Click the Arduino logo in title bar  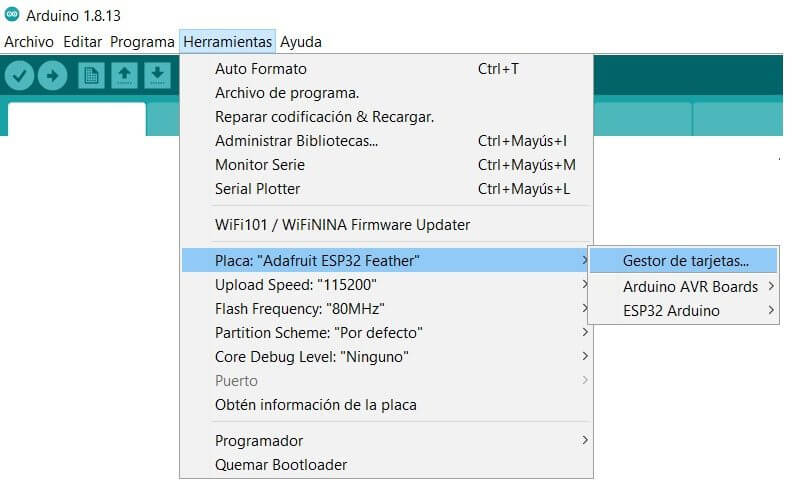(12, 14)
